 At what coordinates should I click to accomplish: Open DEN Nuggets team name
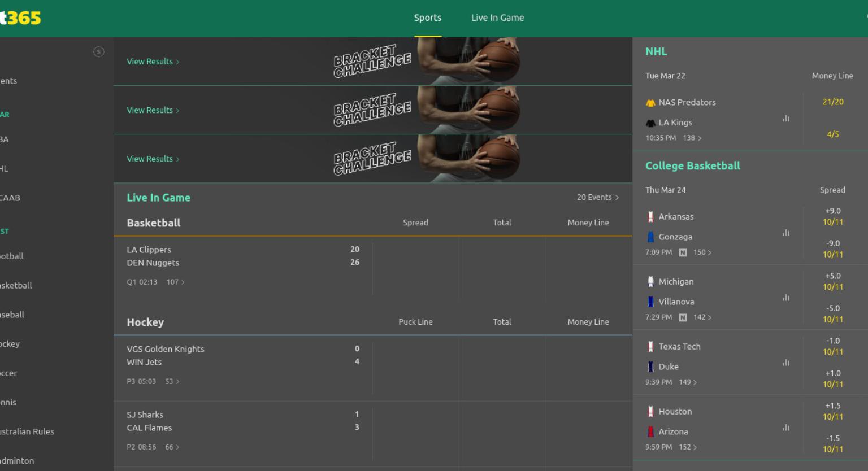[153, 263]
